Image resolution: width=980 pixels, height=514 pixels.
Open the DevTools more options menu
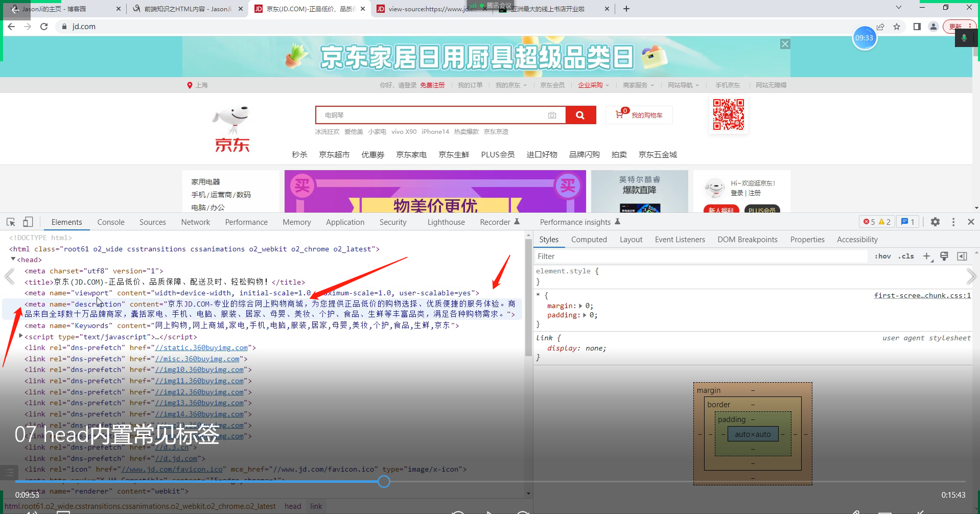click(x=953, y=222)
